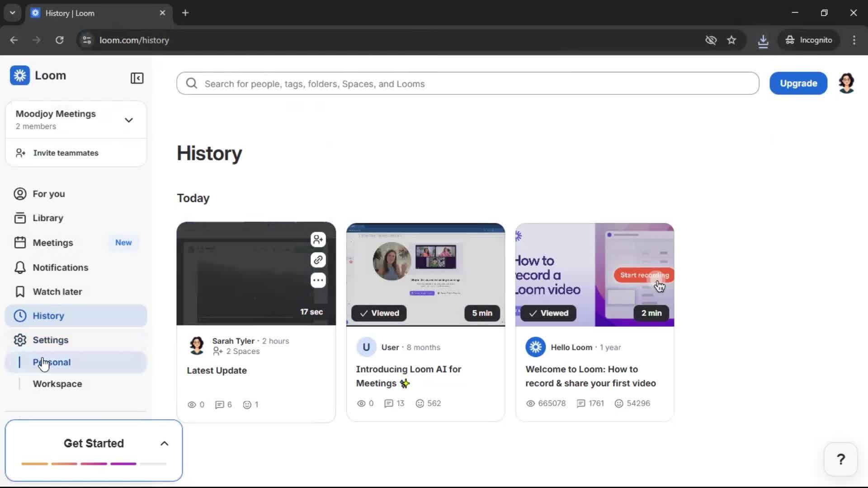The image size is (868, 488).
Task: Click the add-person icon on Latest Update card
Action: pos(318,239)
